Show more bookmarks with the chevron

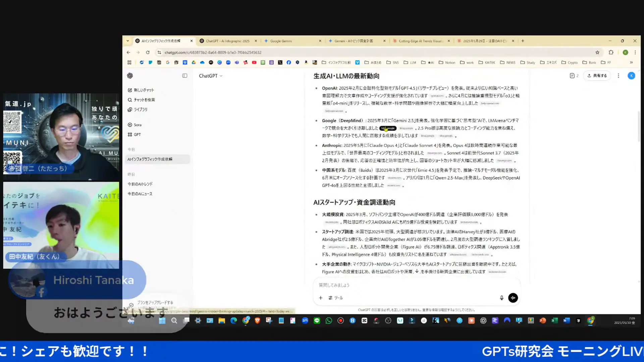click(631, 63)
